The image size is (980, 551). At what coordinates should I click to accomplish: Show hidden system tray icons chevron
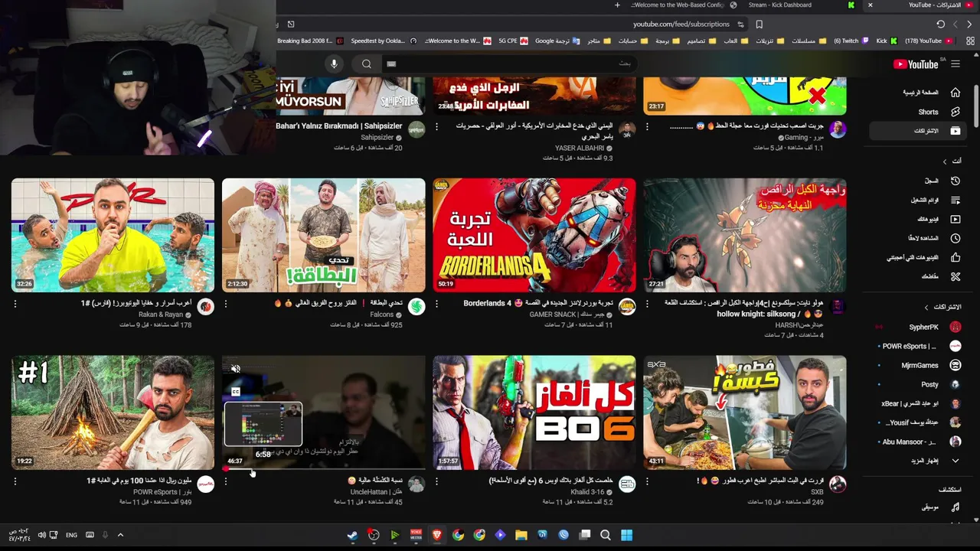pos(120,535)
